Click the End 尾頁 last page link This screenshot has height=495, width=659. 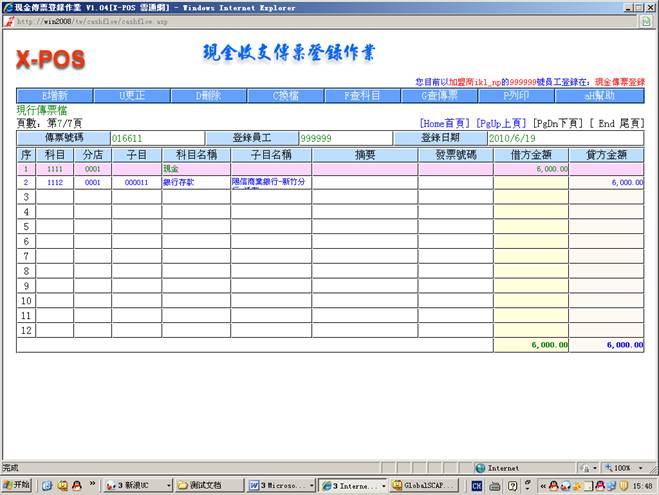617,123
